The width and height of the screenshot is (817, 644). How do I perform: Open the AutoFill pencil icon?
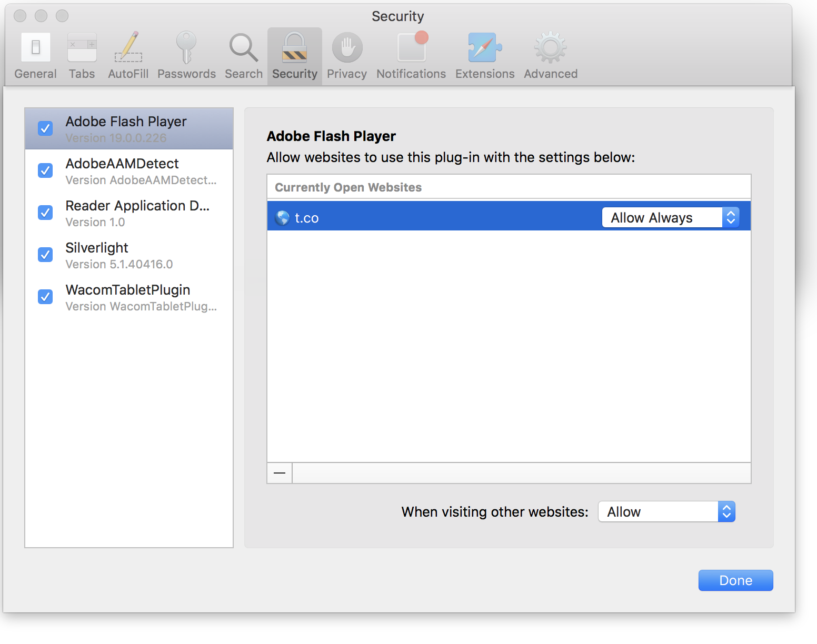[x=128, y=47]
